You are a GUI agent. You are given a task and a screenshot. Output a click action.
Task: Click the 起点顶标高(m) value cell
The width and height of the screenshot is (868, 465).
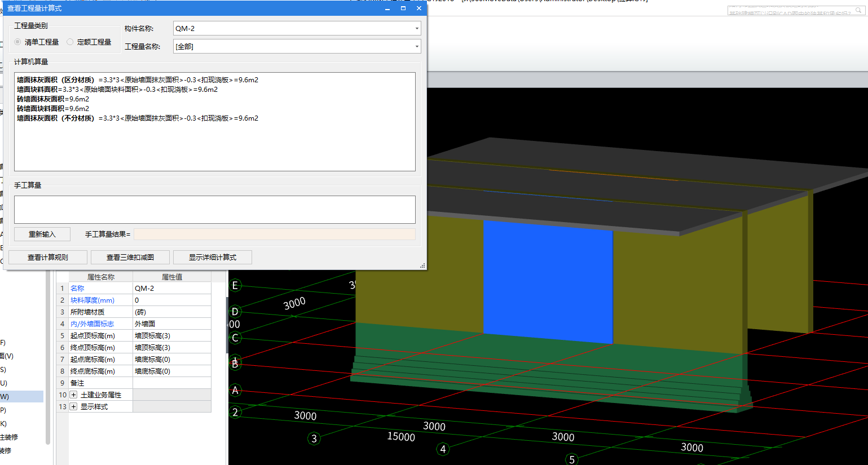[x=172, y=335]
